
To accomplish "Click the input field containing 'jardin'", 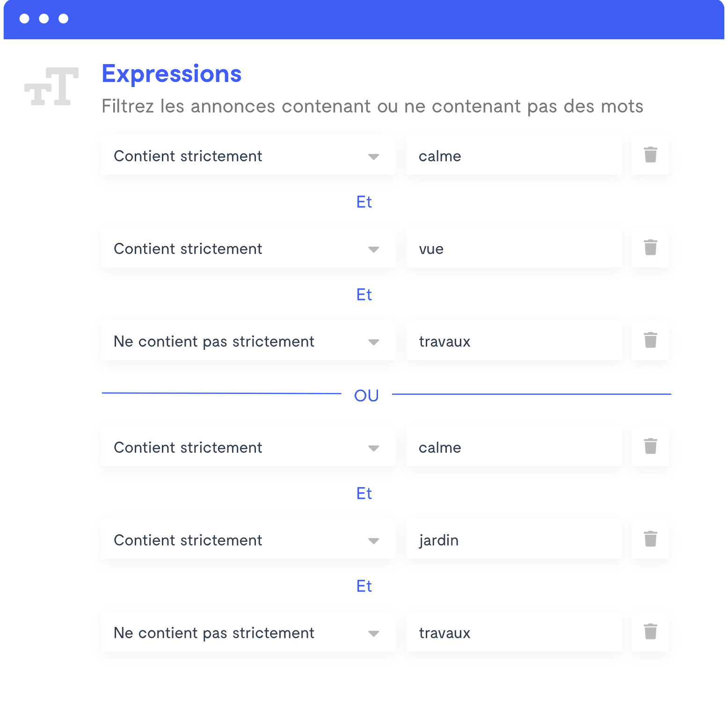I will click(514, 539).
